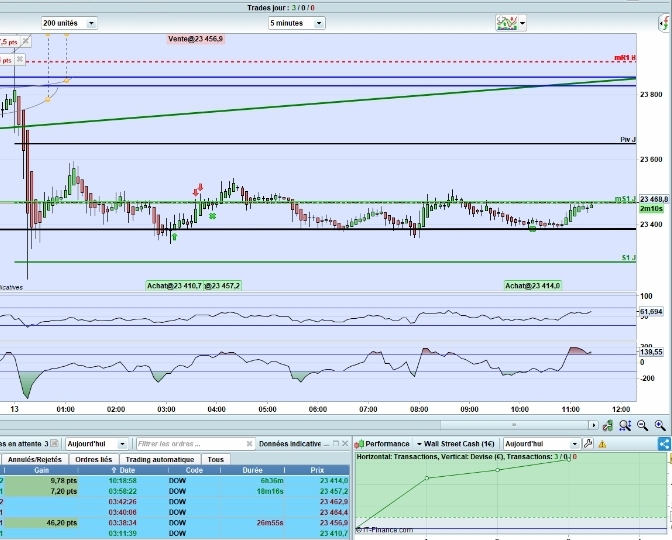This screenshot has height=540, width=672.
Task: Close the 7,5 pts order label
Action: 26,42
